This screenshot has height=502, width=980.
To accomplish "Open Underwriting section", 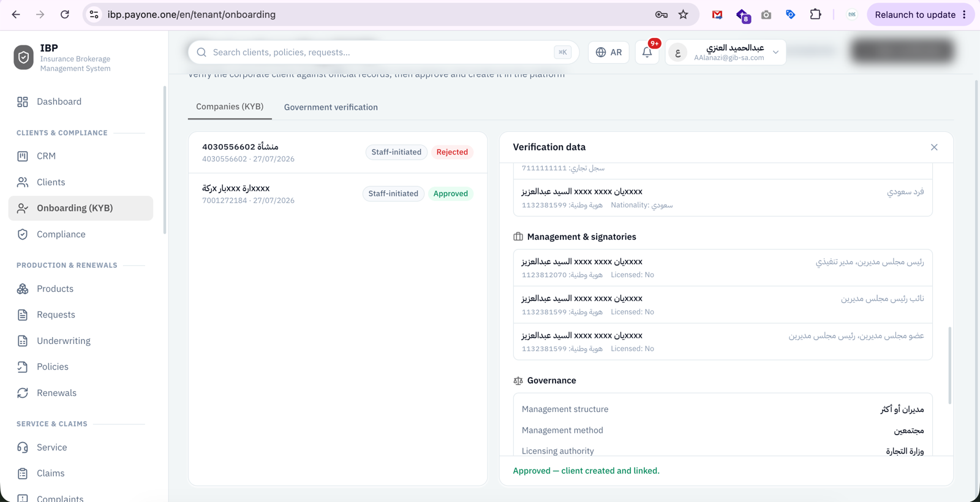I will click(x=81, y=341).
